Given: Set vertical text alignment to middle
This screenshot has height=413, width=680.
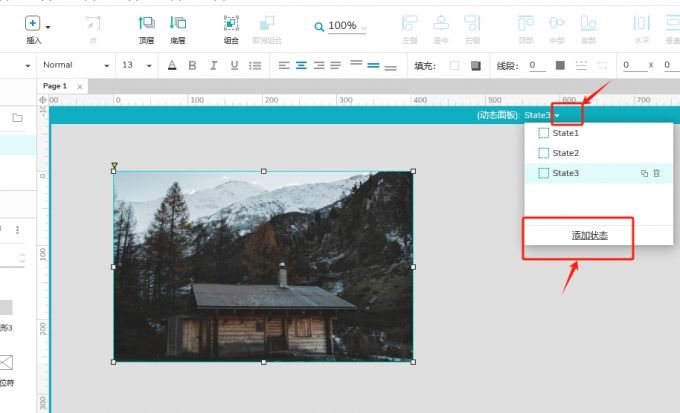Looking at the screenshot, I should [373, 66].
